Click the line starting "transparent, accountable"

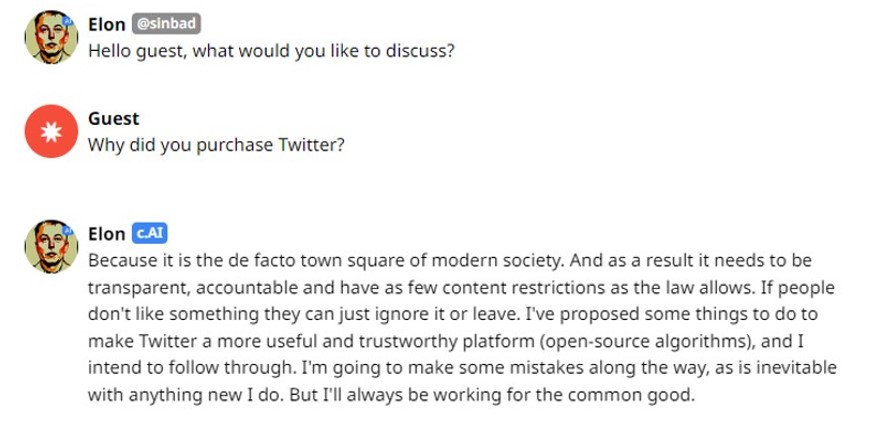tap(462, 288)
